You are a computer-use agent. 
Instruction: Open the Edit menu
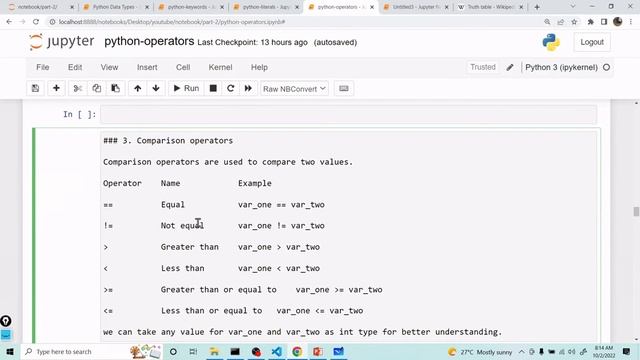[75, 67]
